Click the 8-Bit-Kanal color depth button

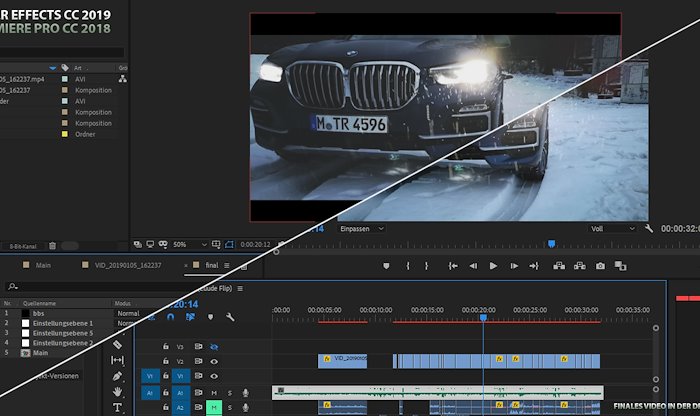[23, 246]
